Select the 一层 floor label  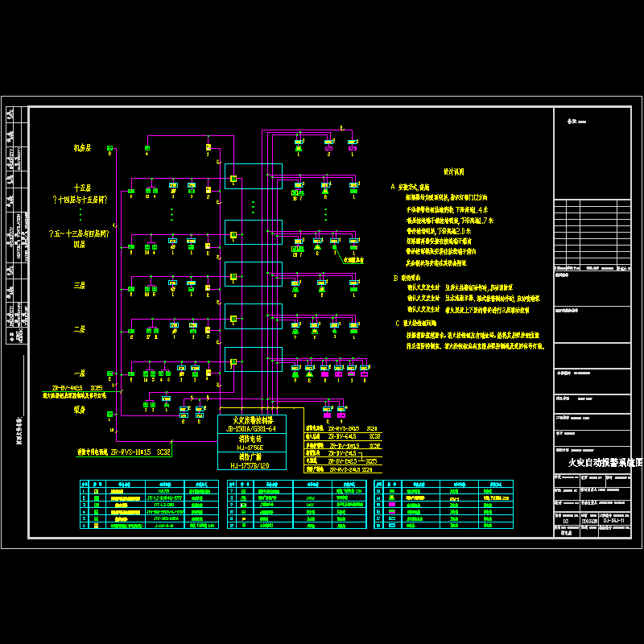79,374
